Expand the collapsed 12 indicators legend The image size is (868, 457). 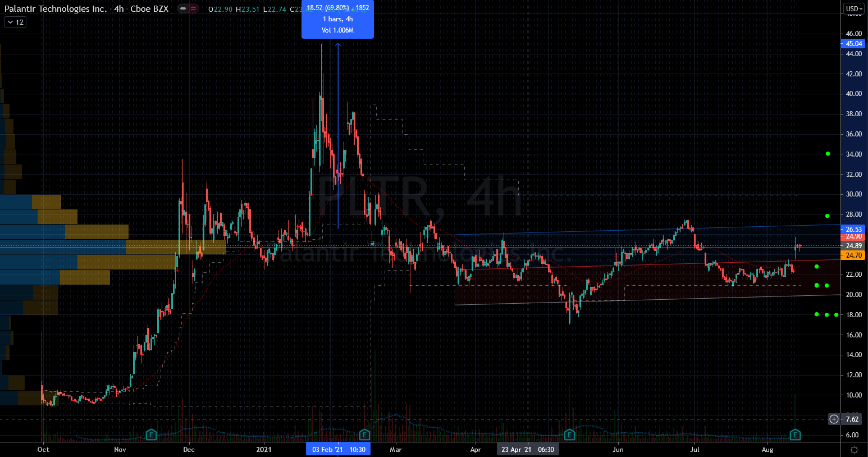point(15,22)
